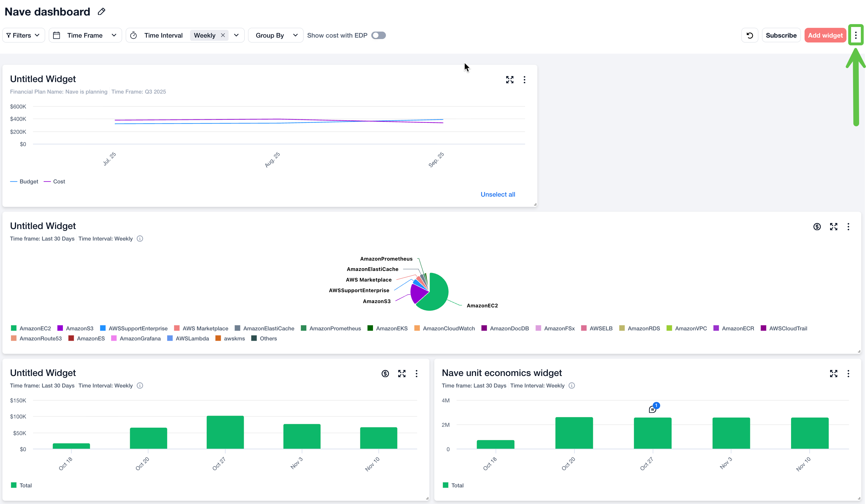Click the refresh dashboard icon

[749, 35]
